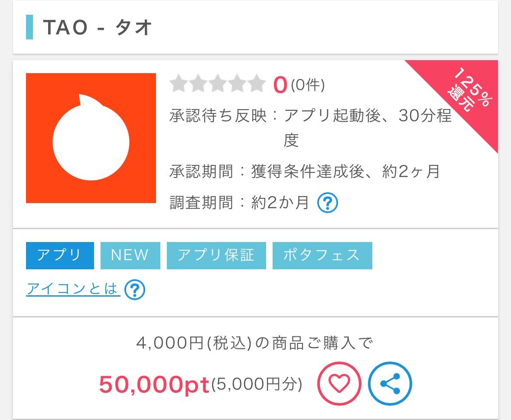Select the NEW tag
The image size is (511, 420).
coord(130,255)
